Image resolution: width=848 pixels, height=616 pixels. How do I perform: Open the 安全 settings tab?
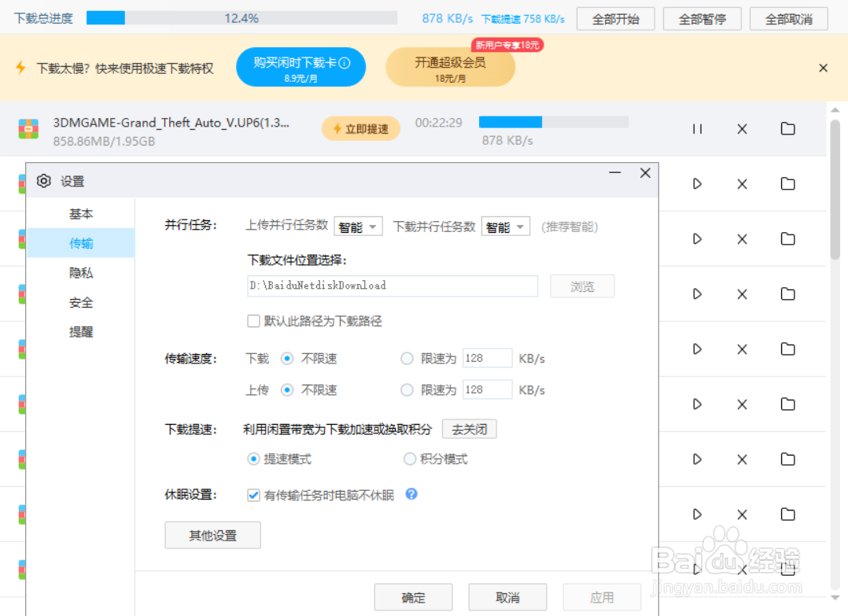(x=81, y=302)
